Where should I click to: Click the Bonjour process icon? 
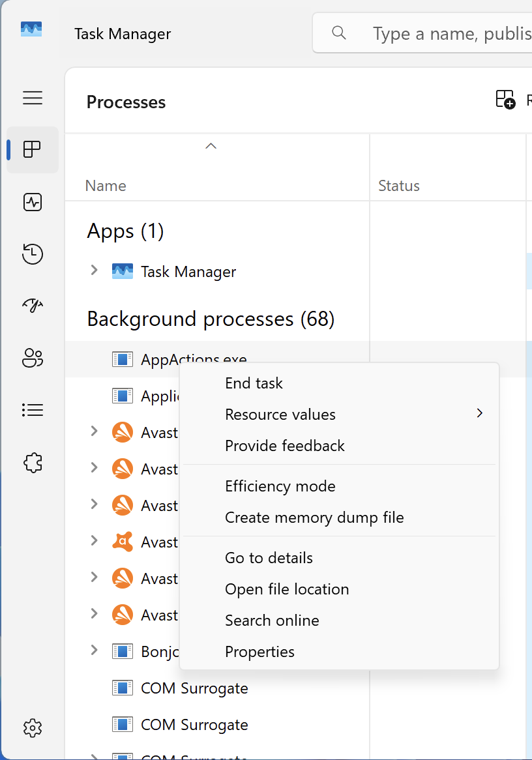(x=122, y=651)
